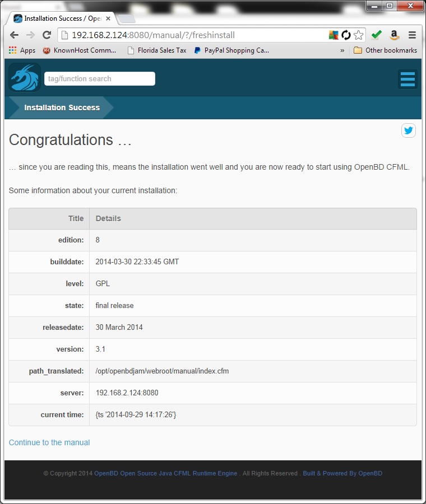Bookmark this page with the star icon
The width and height of the screenshot is (426, 504).
358,35
